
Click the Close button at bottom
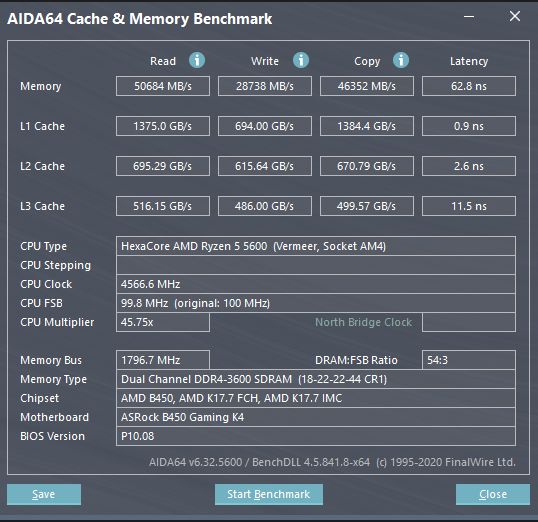(493, 494)
